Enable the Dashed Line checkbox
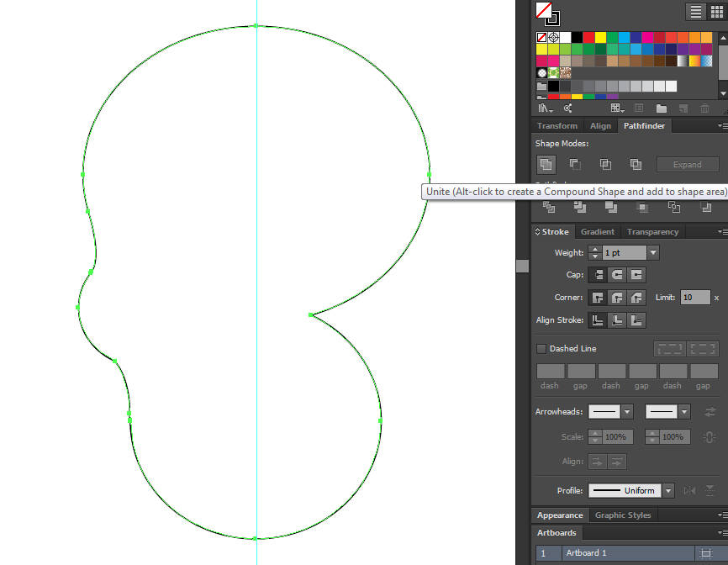 (541, 349)
